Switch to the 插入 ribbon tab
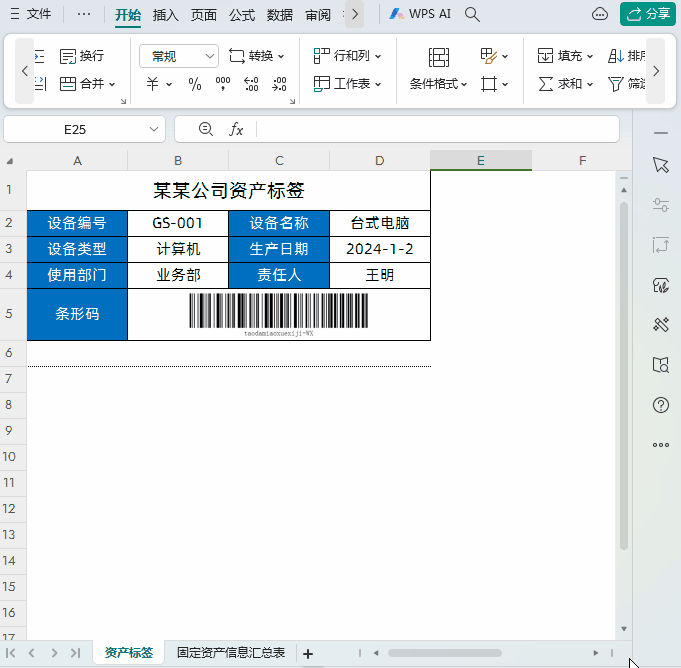Image resolution: width=681 pixels, height=668 pixels. [165, 15]
